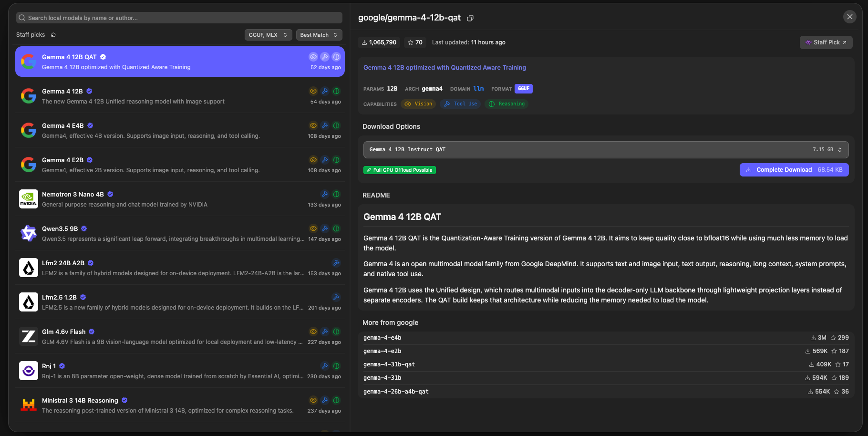Open the GGUF, MLX format filter dropdown

click(268, 35)
